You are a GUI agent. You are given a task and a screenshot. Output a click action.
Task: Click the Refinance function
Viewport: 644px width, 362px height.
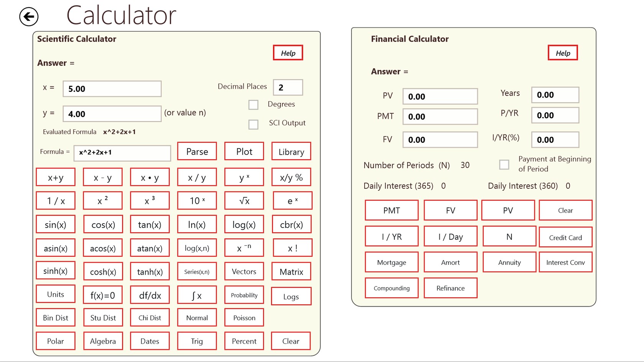pos(450,288)
